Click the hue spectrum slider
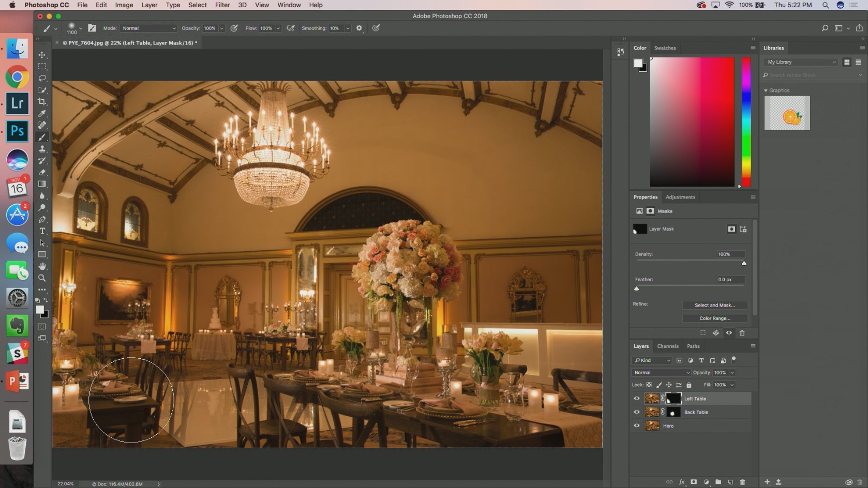The image size is (868, 488). point(746,121)
